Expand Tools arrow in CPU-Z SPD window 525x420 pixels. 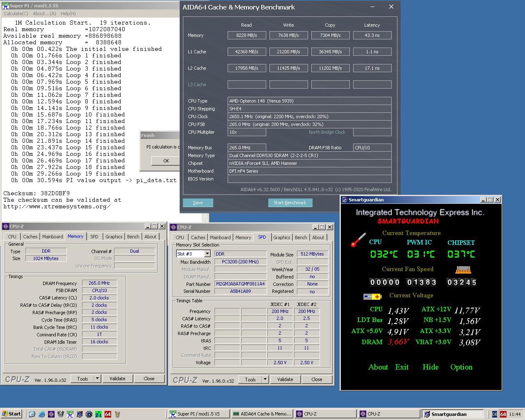pyautogui.click(x=265, y=379)
